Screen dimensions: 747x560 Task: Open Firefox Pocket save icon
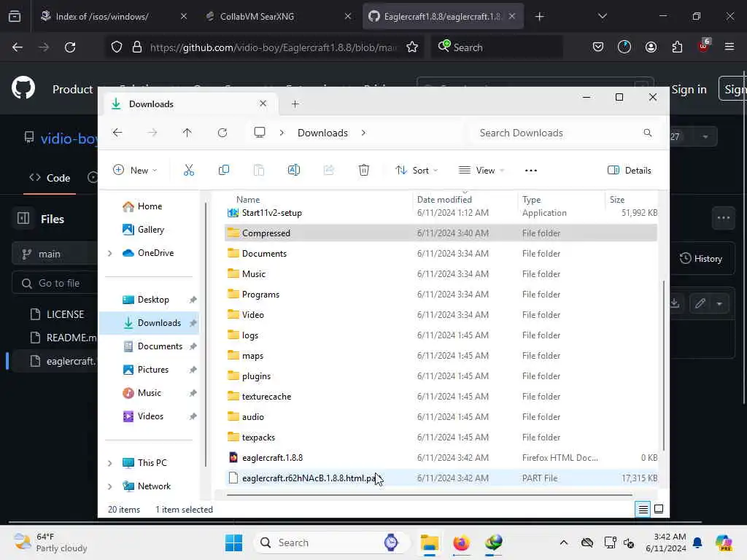598,47
